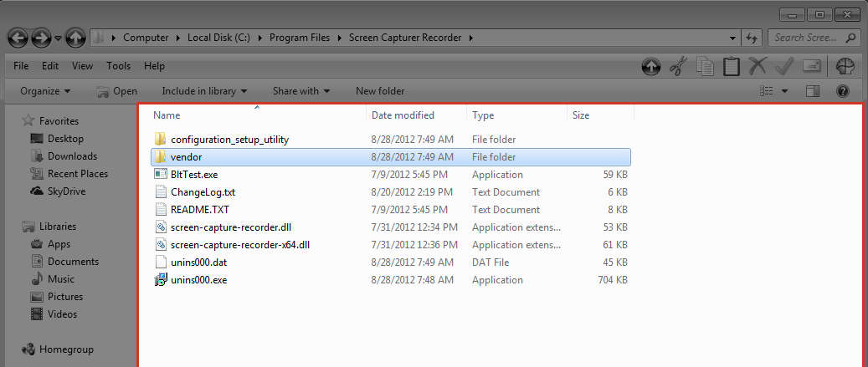Go forward with the Forward arrow button
Image resolution: width=868 pixels, height=367 pixels.
[x=41, y=38]
